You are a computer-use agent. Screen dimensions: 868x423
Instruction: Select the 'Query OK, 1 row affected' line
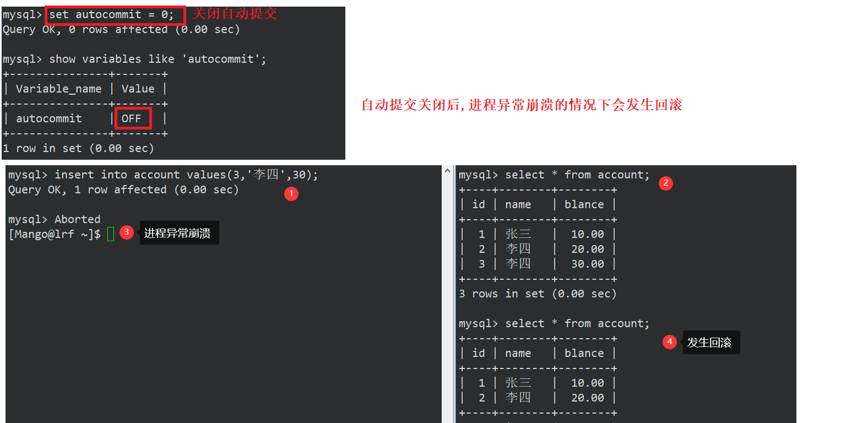point(123,190)
